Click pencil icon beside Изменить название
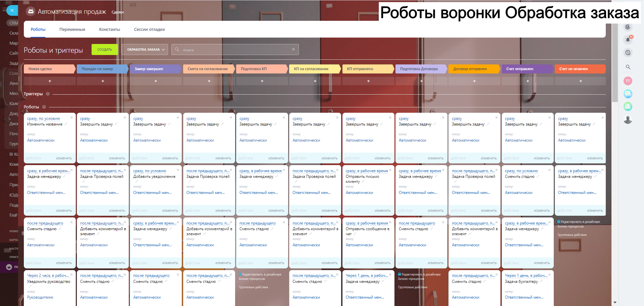Screen dimensions: 644x306 [x=66, y=124]
